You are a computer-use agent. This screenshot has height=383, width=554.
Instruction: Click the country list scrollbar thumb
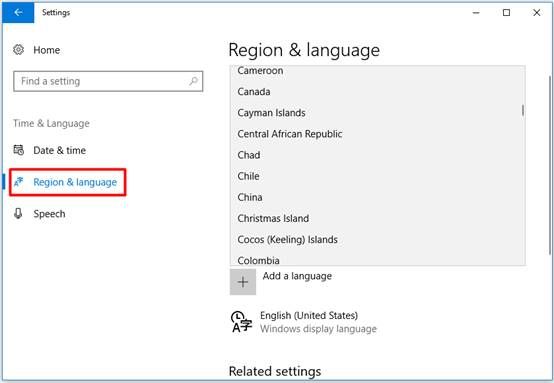523,110
